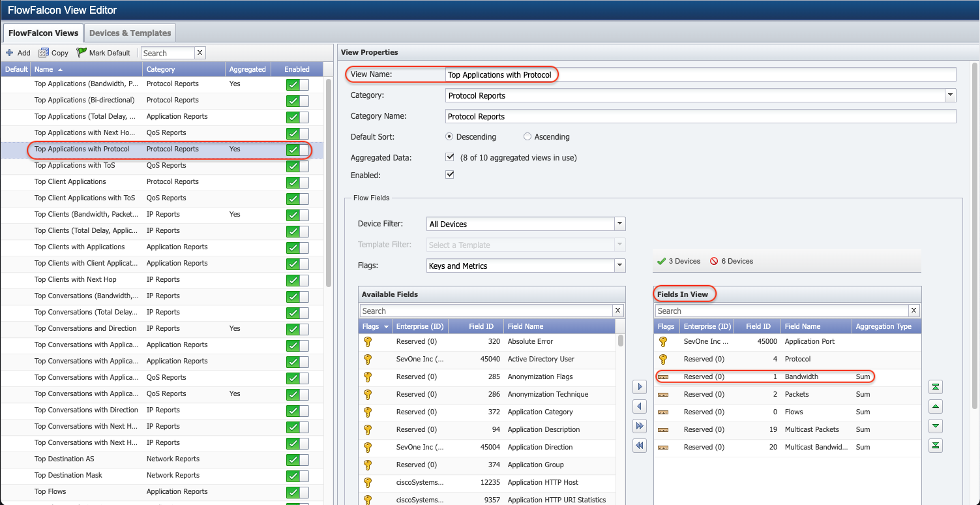The image size is (980, 505).
Task: Select the Application Category available field
Action: click(488, 412)
